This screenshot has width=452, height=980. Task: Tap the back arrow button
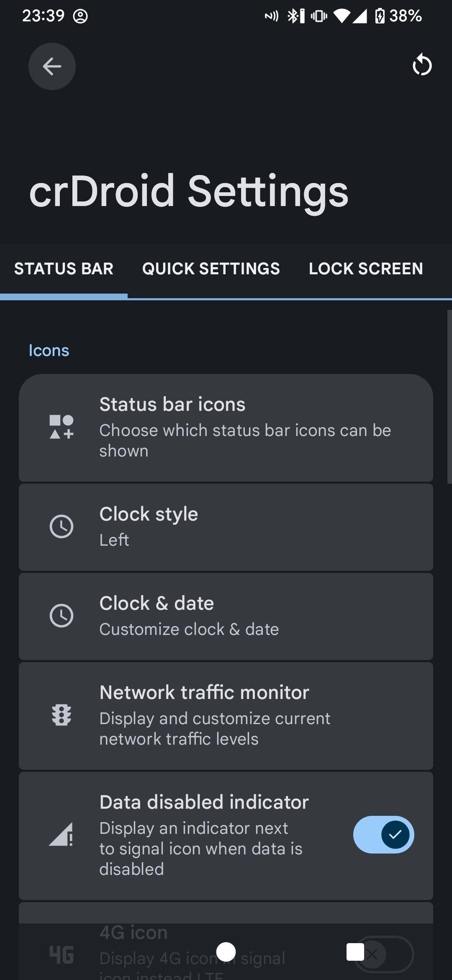point(52,66)
